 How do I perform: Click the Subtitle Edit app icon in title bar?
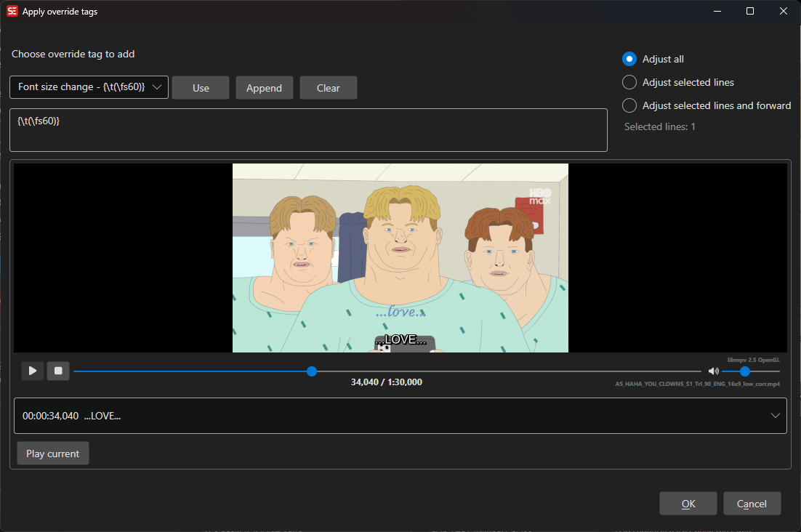pos(12,11)
